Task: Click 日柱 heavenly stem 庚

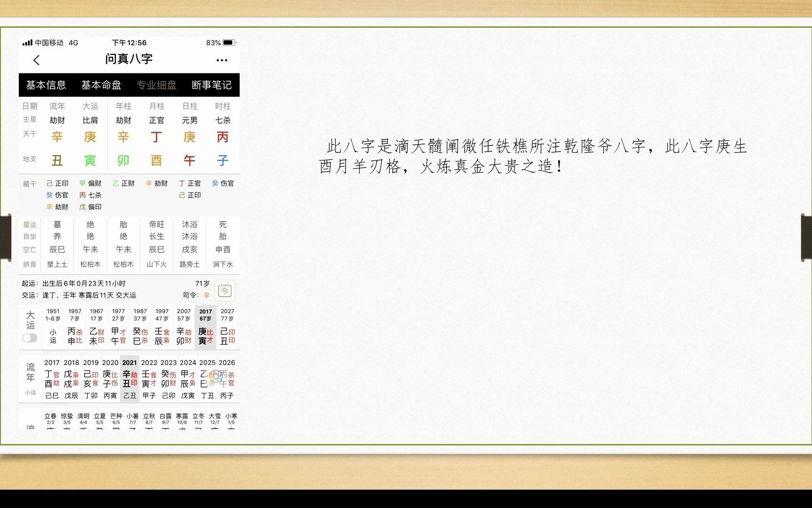Action: click(x=189, y=137)
